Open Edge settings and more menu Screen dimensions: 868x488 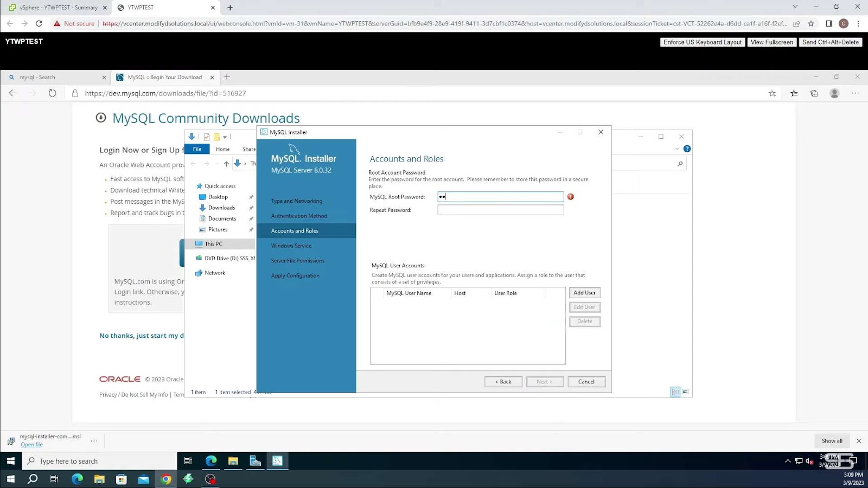click(856, 93)
